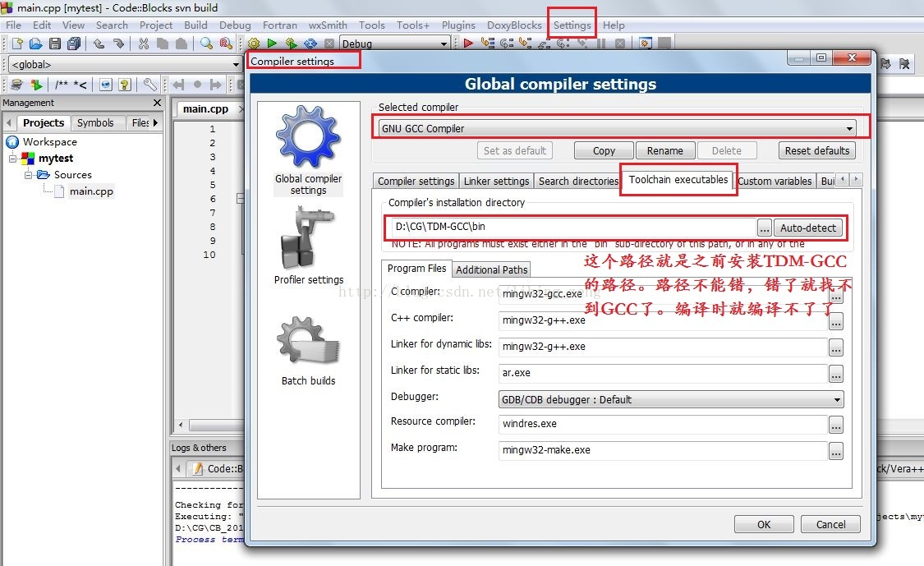
Task: Click the Redo arrow icon
Action: tap(118, 43)
